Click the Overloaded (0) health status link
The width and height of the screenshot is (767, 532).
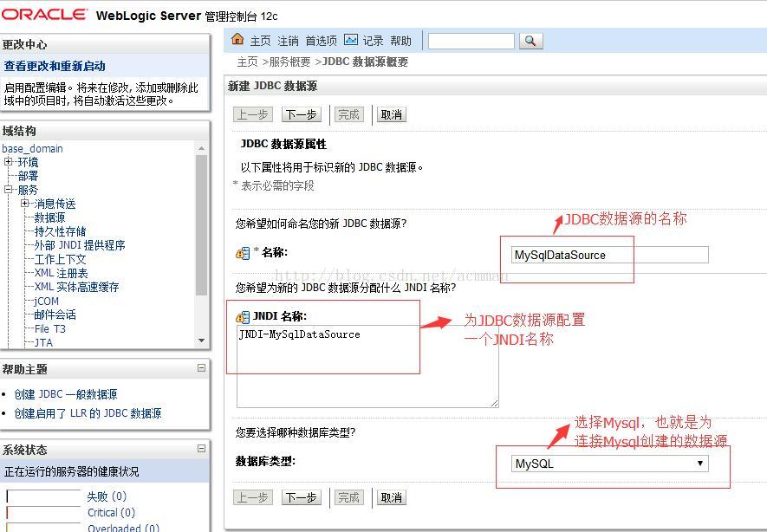[x=123, y=528]
